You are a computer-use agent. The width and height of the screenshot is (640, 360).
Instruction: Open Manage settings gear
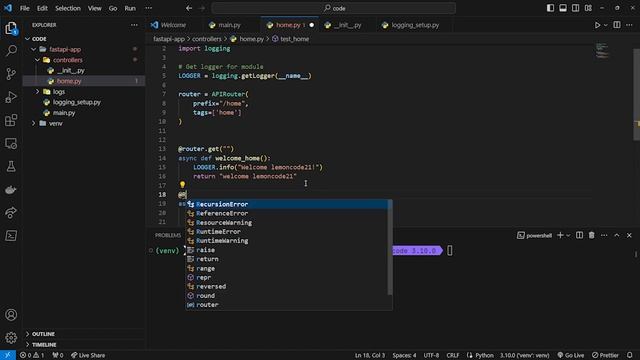click(11, 338)
